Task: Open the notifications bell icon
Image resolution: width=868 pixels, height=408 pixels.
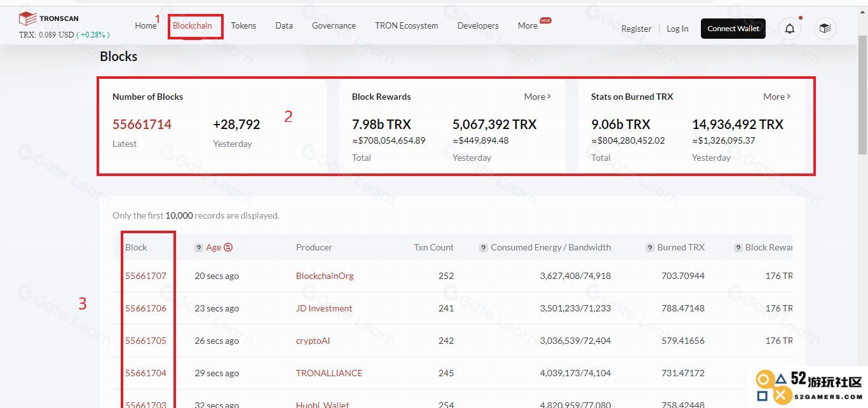Action: pyautogui.click(x=790, y=29)
